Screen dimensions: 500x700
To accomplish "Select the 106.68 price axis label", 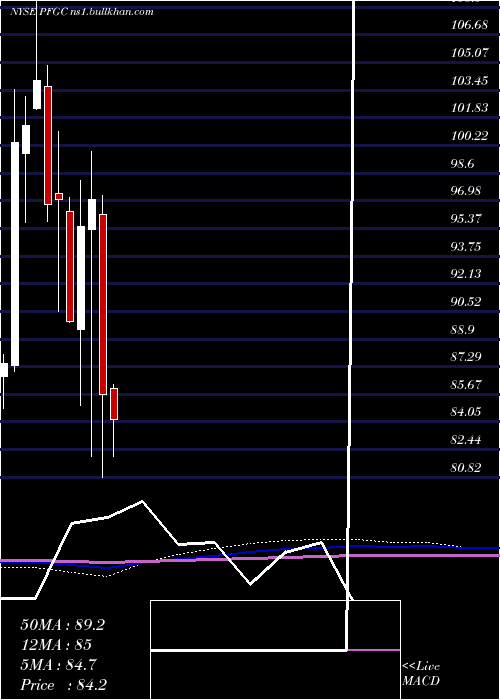I will tap(469, 25).
